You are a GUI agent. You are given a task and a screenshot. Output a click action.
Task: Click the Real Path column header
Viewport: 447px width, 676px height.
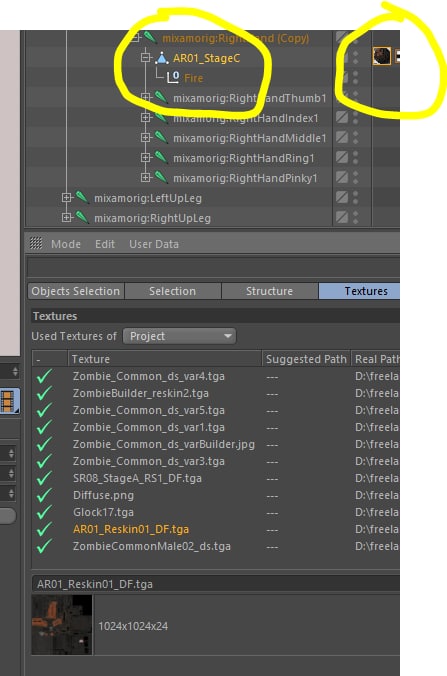[375, 359]
